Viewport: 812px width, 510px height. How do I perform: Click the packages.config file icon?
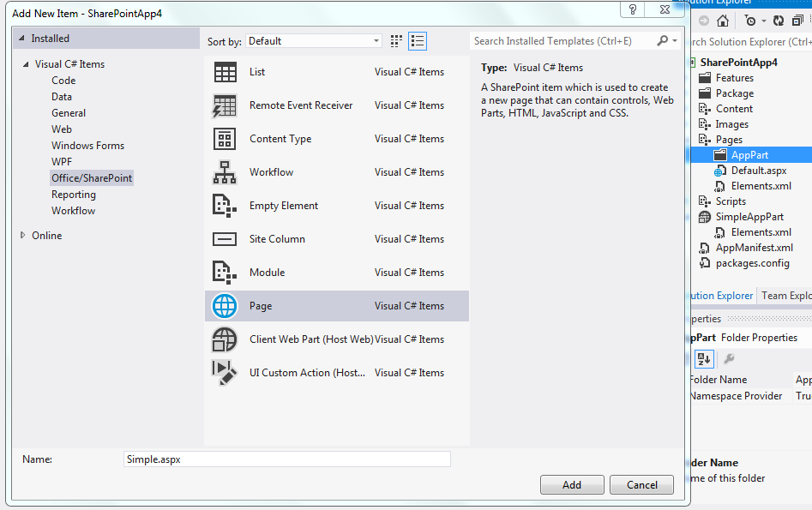click(x=705, y=263)
